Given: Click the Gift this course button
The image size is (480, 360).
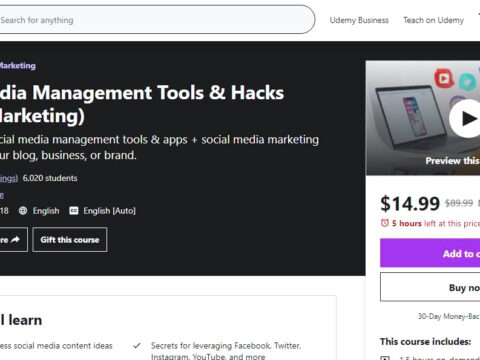Looking at the screenshot, I should pos(70,240).
